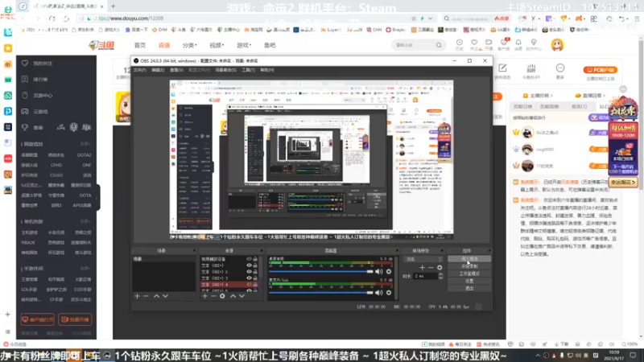Remove the scene using minus in Scenes panel
Viewport: 644px width, 362px height.
click(x=146, y=296)
